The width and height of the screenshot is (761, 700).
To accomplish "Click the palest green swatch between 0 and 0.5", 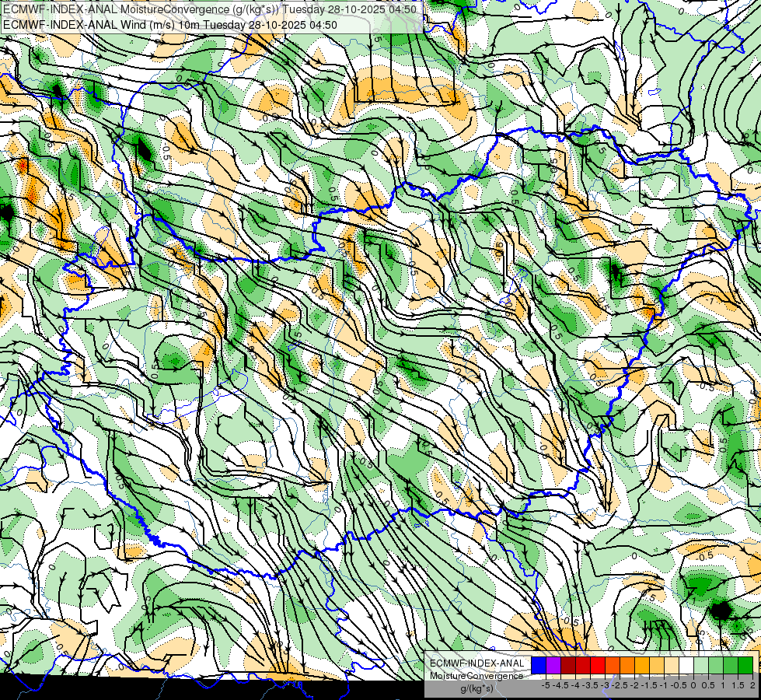I will pos(701,665).
